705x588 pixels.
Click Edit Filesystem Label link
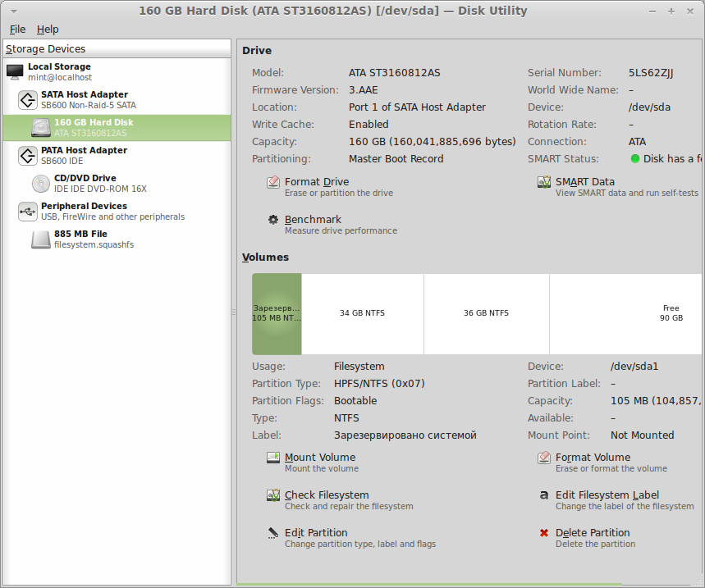pyautogui.click(x=607, y=495)
